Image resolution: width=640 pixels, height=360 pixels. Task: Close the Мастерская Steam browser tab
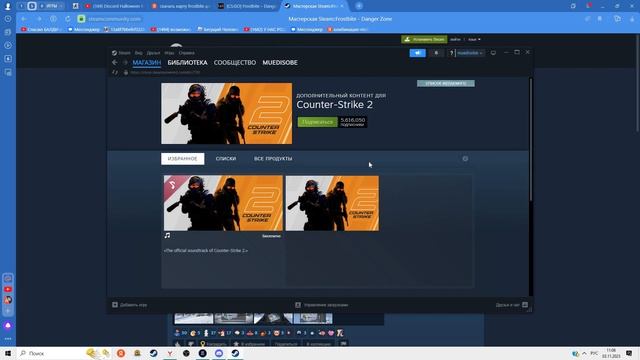point(342,6)
